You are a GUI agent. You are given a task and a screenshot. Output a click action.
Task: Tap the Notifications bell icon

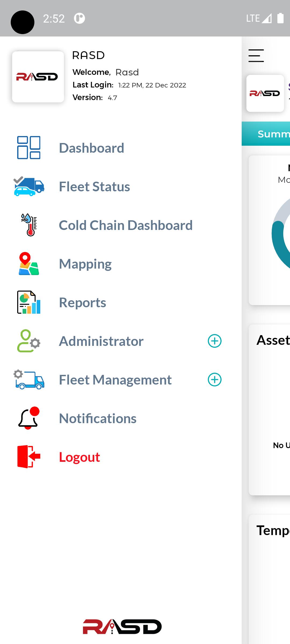pos(29,418)
